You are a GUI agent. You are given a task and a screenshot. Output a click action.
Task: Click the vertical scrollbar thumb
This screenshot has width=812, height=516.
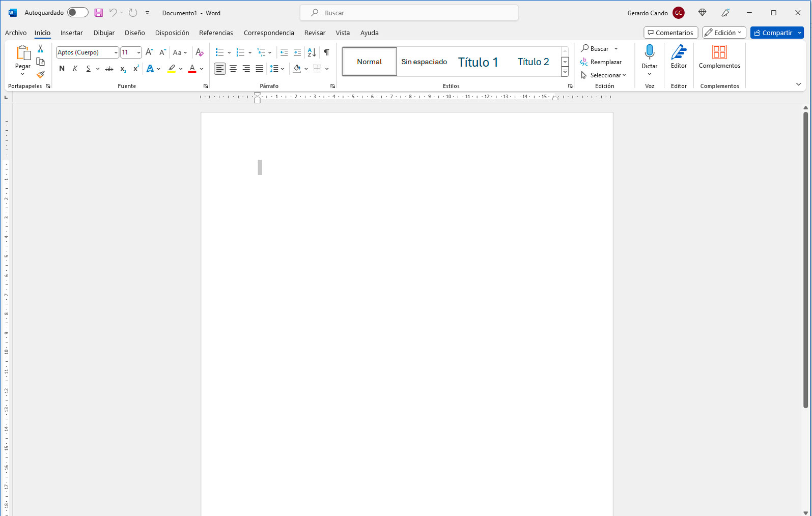(805, 260)
